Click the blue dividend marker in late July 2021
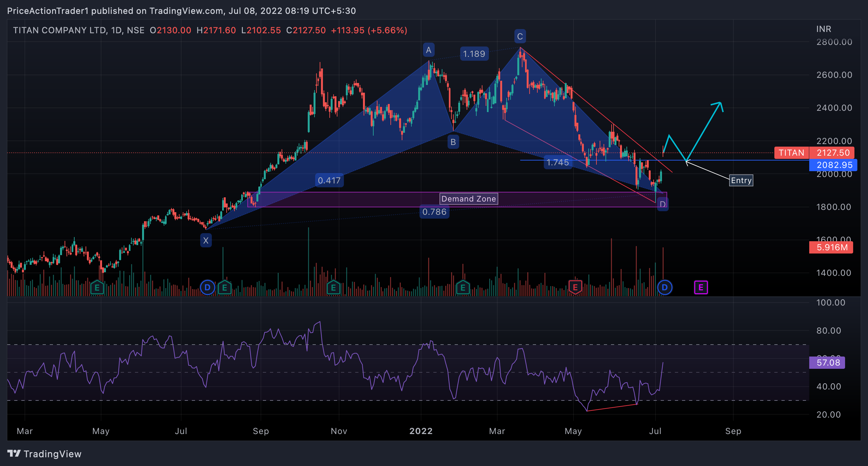This screenshot has height=466, width=868. coord(208,287)
